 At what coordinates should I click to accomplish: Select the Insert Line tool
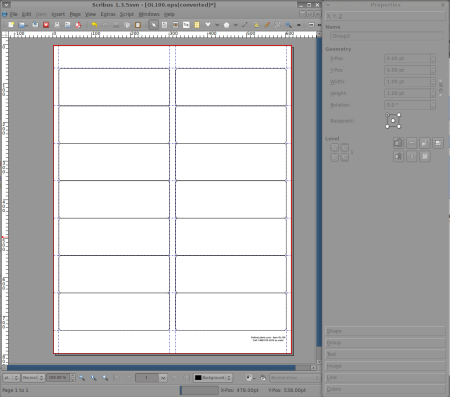(x=245, y=25)
